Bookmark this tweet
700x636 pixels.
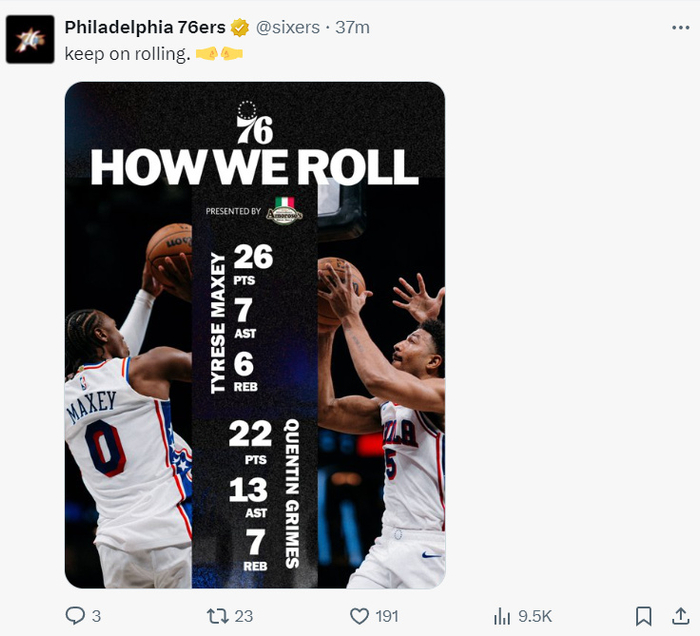[644, 616]
